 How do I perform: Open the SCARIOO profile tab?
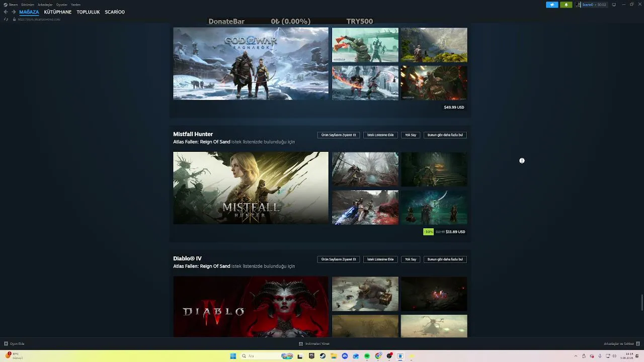click(115, 12)
